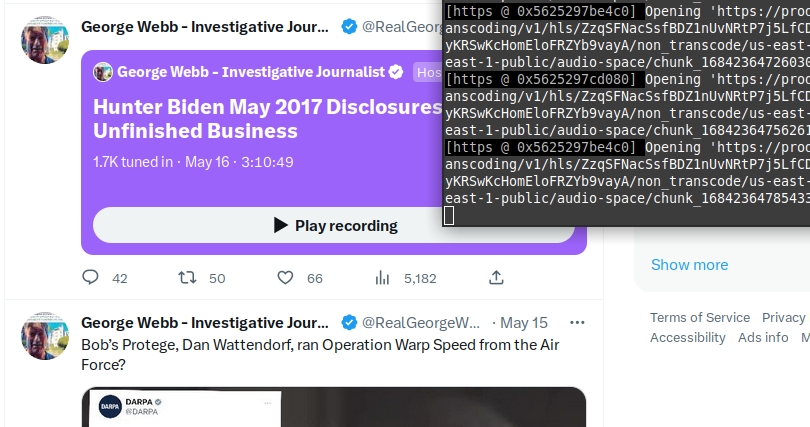Open Terms of Service link
The width and height of the screenshot is (810, 427).
tap(699, 317)
